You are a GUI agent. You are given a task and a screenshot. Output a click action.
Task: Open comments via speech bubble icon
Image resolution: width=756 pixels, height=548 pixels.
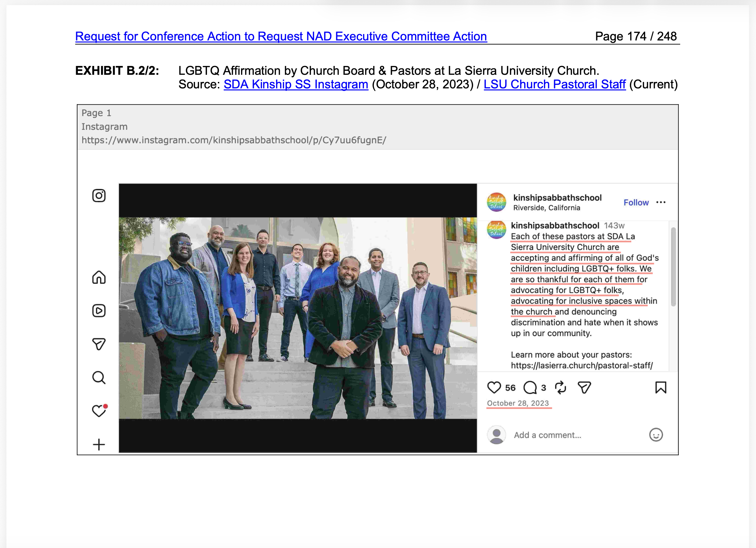point(530,387)
